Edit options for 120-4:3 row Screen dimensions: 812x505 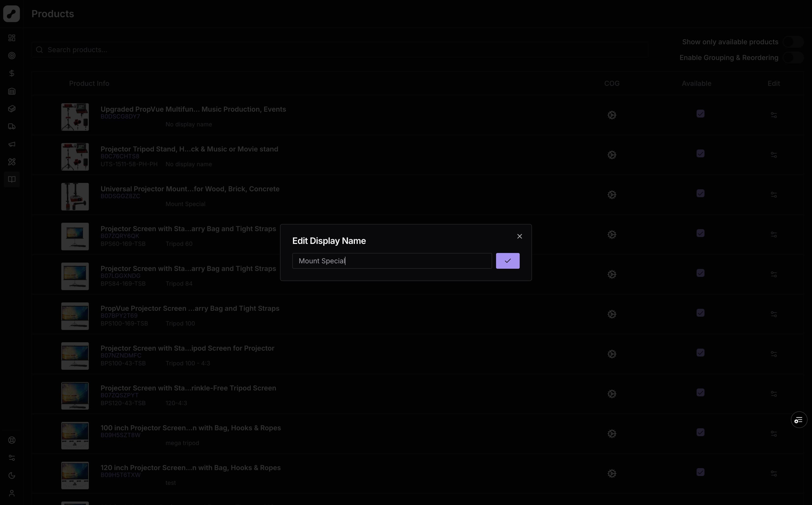[774, 394]
